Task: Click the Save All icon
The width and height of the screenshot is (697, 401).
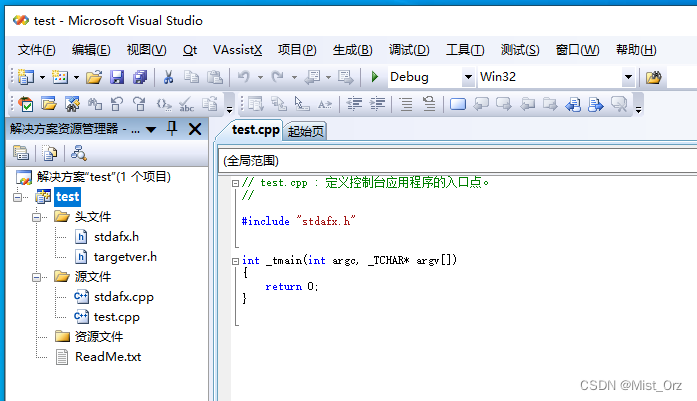Action: click(140, 77)
